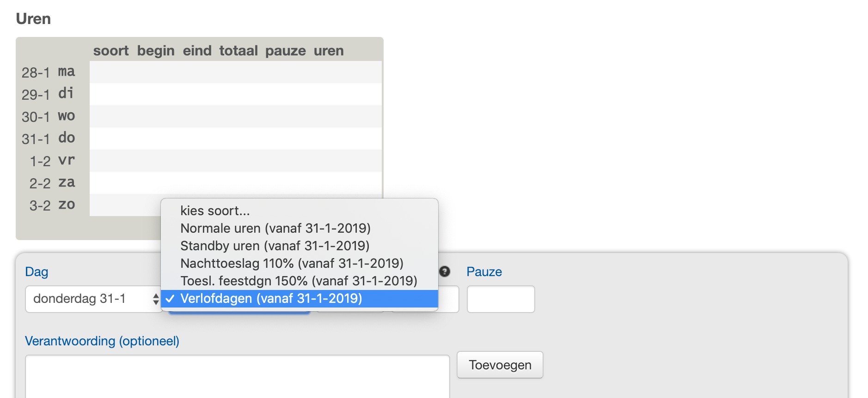868x398 pixels.
Task: Select the 29-1 di row
Action: pos(235,94)
